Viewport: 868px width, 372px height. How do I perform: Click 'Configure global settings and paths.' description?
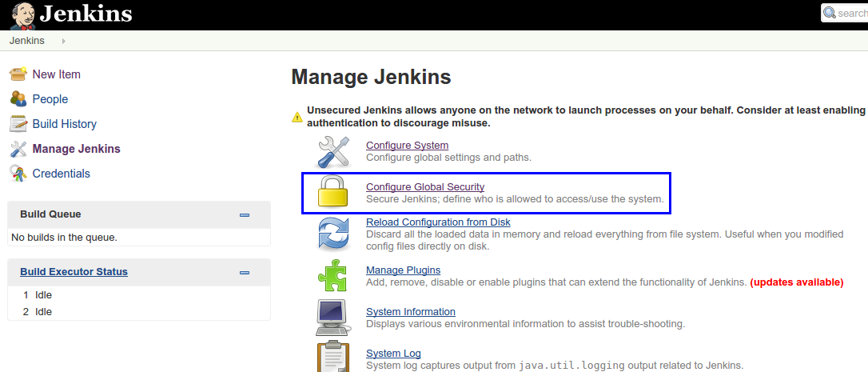[449, 158]
